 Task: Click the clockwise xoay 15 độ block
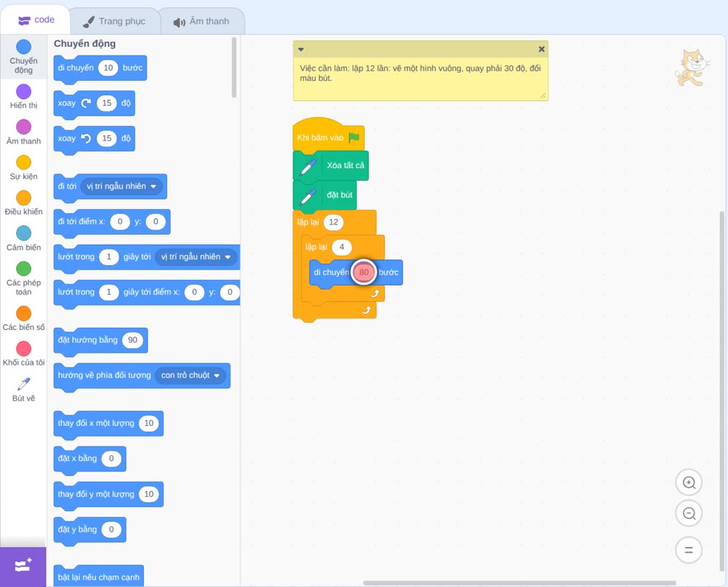tap(94, 103)
